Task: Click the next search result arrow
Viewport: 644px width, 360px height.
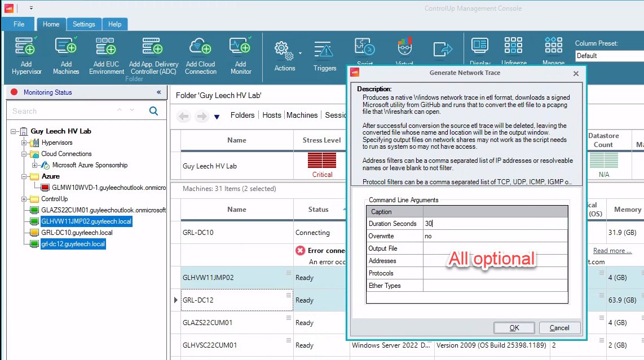Action: tap(132, 110)
